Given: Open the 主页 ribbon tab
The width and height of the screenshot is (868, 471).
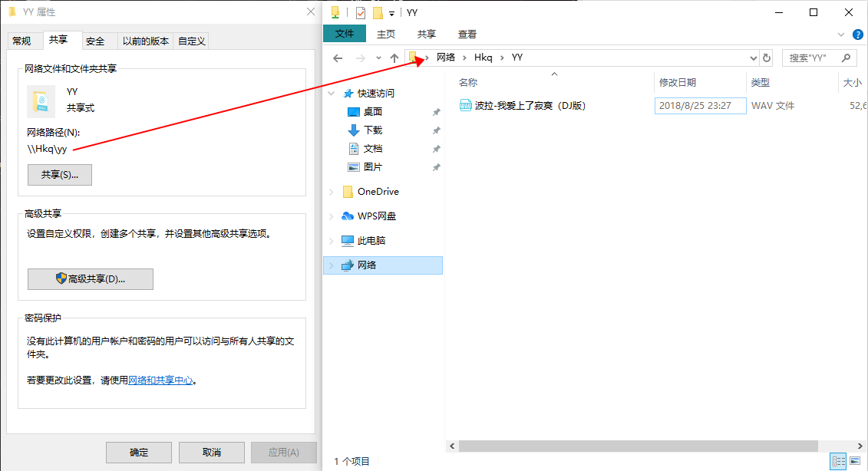Looking at the screenshot, I should click(386, 35).
